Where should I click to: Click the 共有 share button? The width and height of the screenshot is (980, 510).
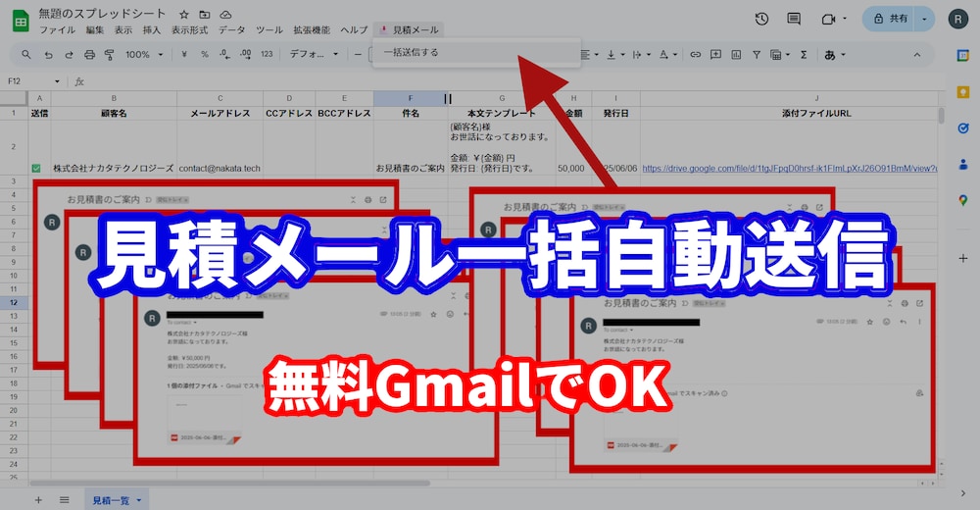pos(891,19)
